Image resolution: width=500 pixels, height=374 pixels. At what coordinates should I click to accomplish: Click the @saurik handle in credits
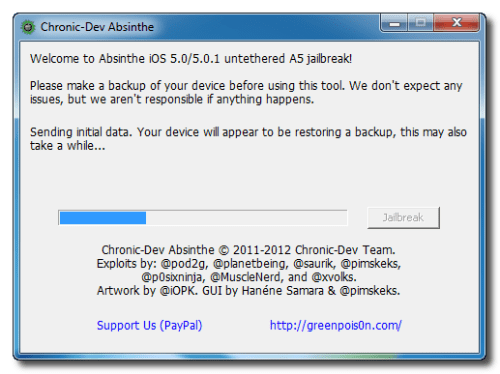click(314, 264)
